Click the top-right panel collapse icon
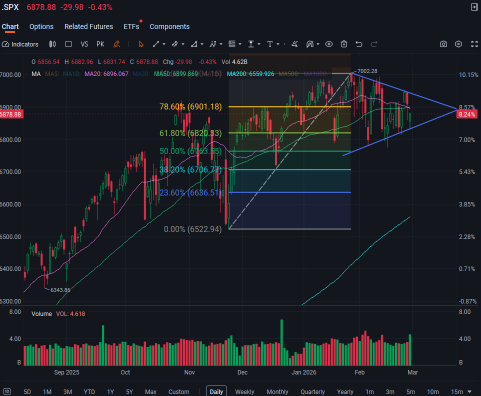This screenshot has height=396, width=481. coord(474,7)
